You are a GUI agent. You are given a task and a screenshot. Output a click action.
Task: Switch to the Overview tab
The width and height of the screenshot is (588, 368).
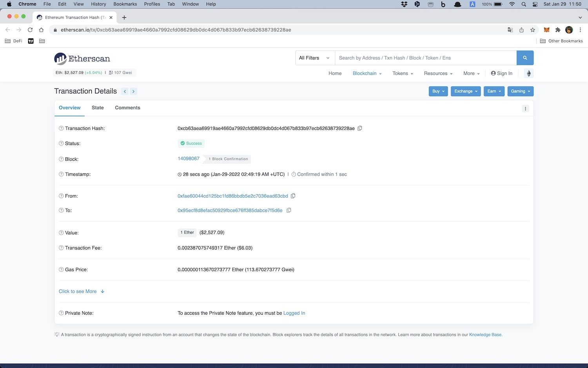(x=69, y=108)
